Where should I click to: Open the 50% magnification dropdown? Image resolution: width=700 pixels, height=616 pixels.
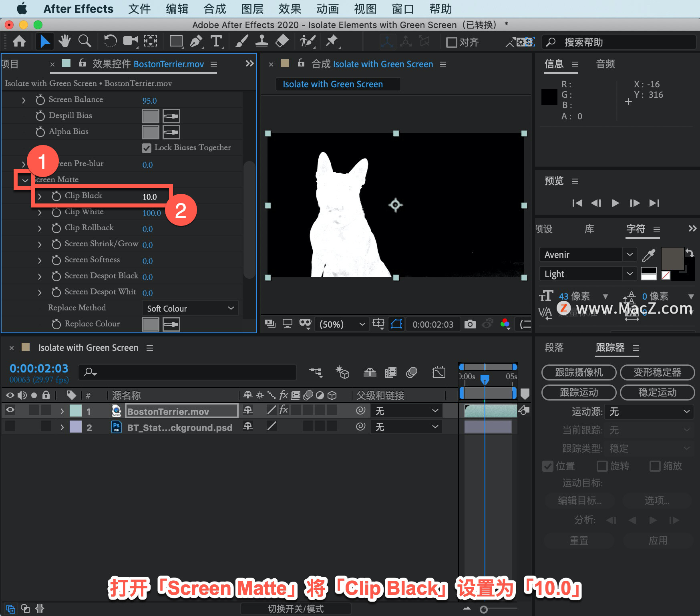click(x=342, y=324)
